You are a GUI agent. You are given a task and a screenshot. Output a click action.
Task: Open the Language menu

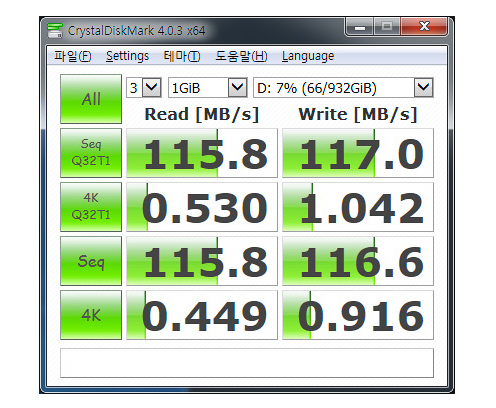pyautogui.click(x=308, y=56)
